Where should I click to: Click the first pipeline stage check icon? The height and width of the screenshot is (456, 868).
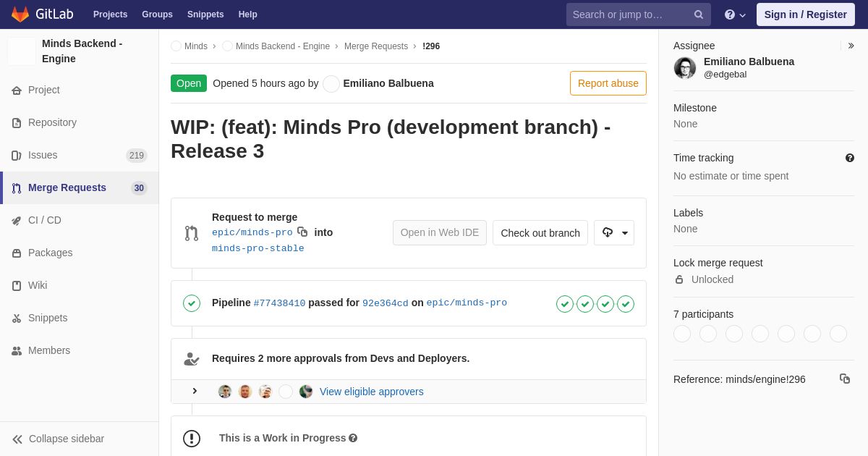click(565, 304)
